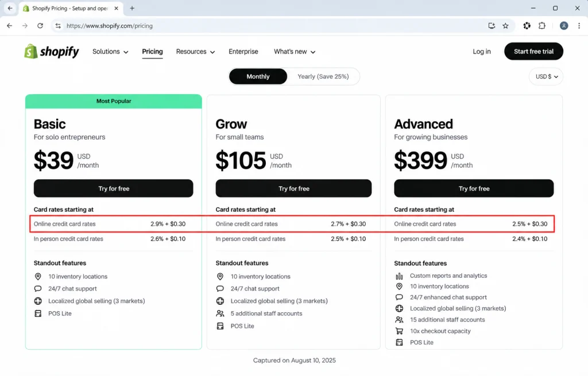Viewport: 588px width, 376px height.
Task: Expand the What's new menu
Action: (295, 52)
